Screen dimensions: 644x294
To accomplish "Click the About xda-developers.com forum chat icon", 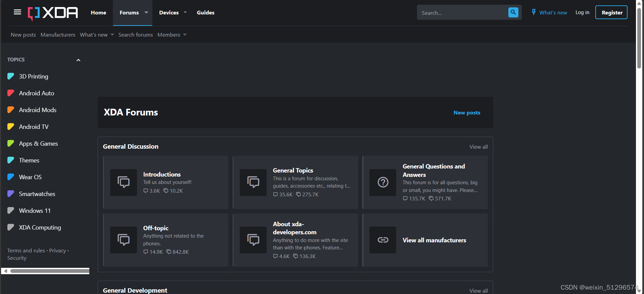I will click(x=253, y=240).
